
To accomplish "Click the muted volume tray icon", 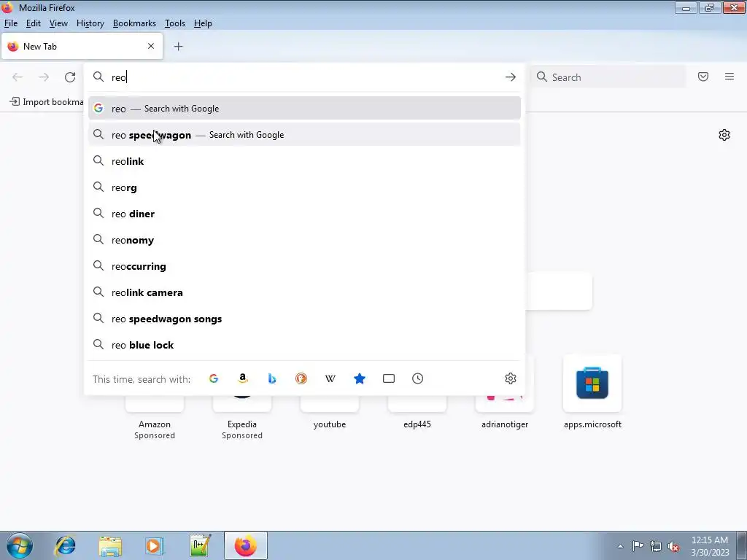I will [673, 546].
